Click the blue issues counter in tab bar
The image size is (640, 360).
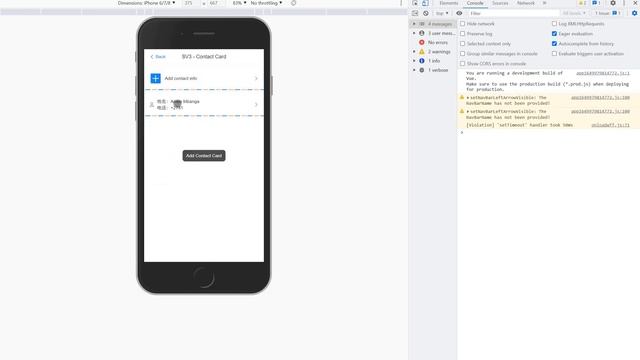point(596,3)
